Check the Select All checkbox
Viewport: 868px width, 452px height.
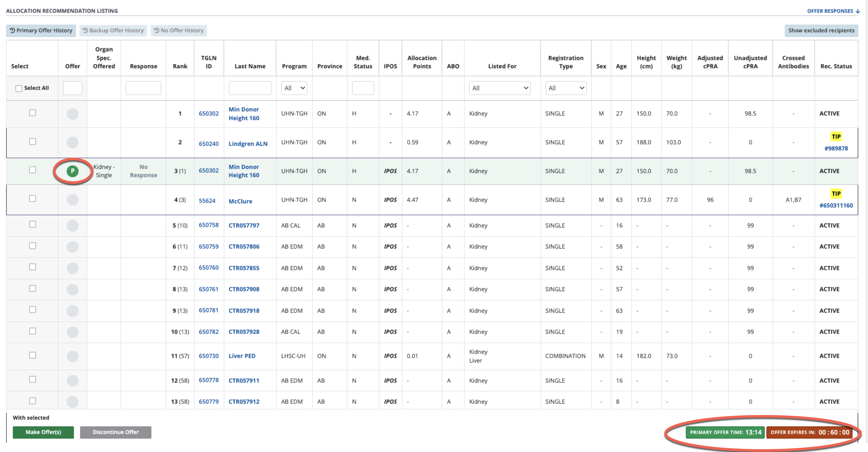coord(19,88)
